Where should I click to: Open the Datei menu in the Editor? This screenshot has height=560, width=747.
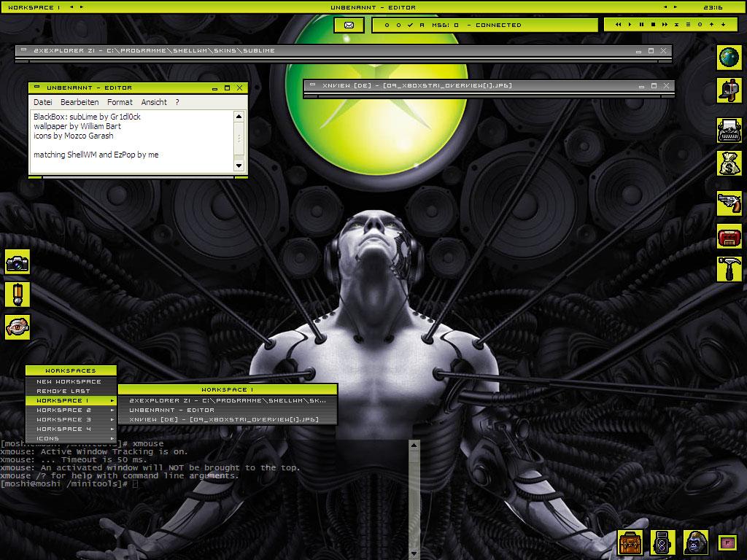pyautogui.click(x=43, y=102)
